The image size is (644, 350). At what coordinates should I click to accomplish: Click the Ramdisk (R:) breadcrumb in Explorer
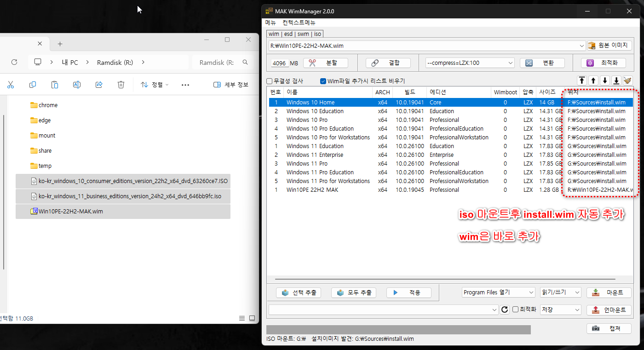coord(115,62)
